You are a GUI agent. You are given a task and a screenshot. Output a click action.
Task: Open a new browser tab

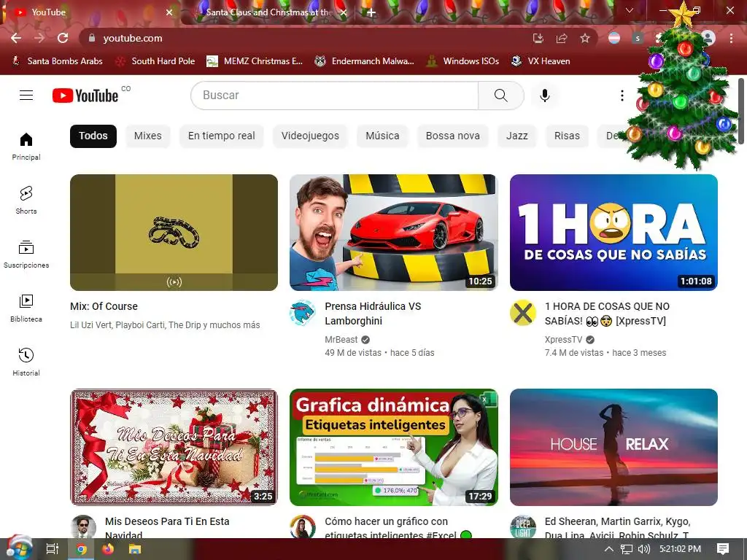click(371, 12)
